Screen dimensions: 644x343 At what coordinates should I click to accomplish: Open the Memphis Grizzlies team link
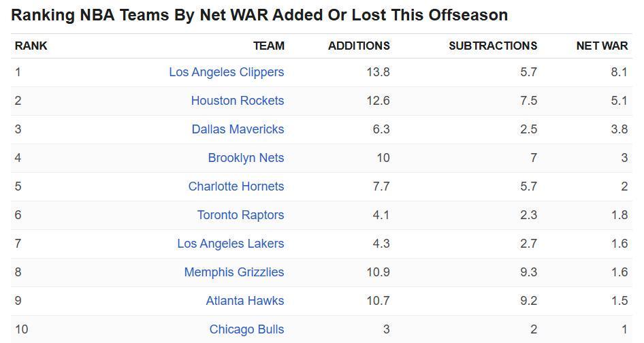[234, 272]
